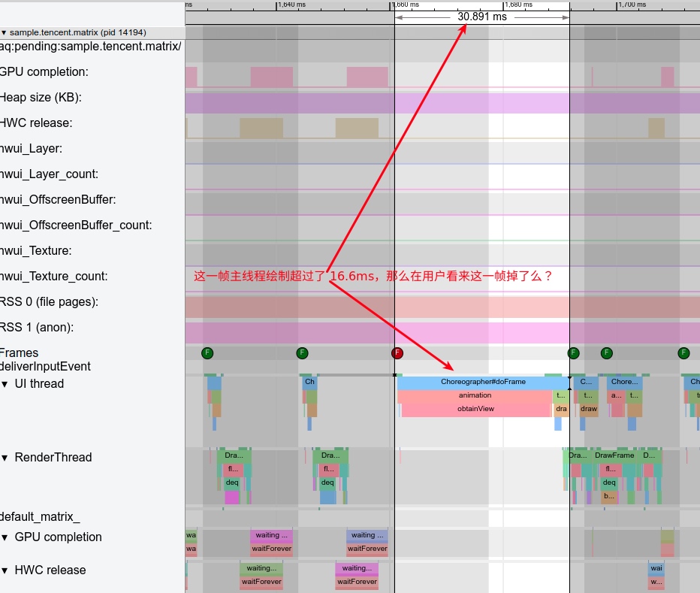Select the rightmost green F frame marker
This screenshot has width=700, height=593.
683,352
